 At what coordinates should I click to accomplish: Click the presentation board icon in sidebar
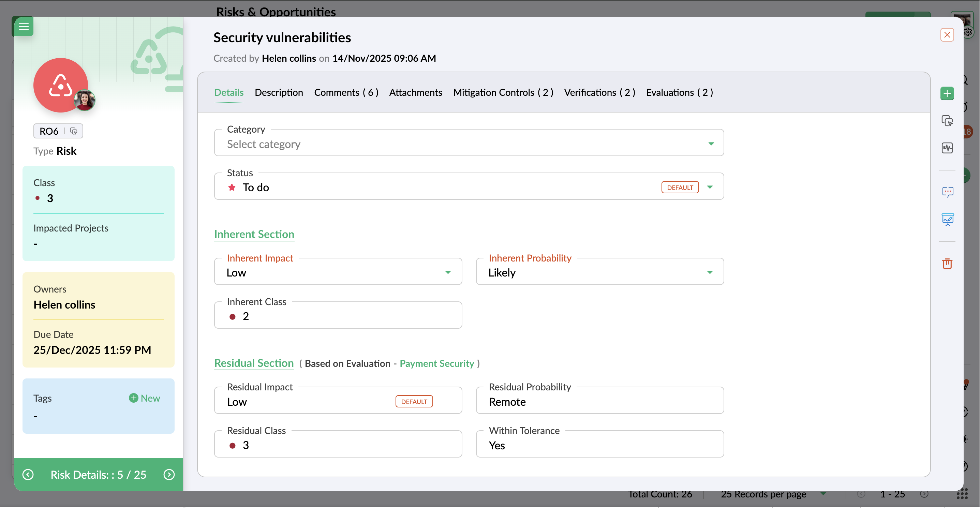[947, 220]
